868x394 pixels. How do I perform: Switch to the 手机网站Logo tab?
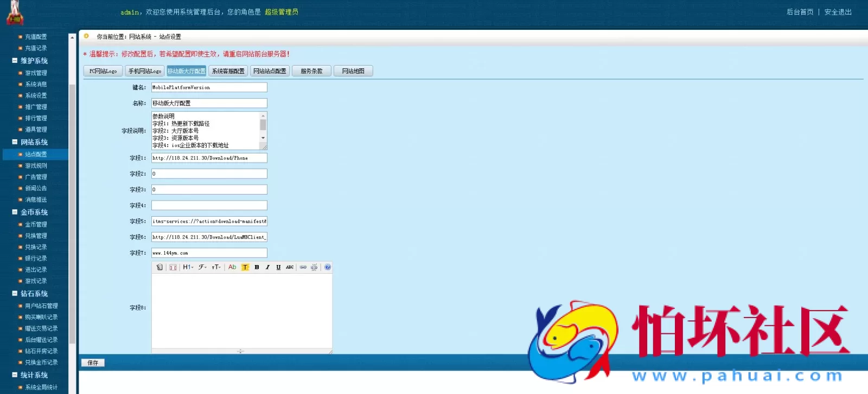145,71
